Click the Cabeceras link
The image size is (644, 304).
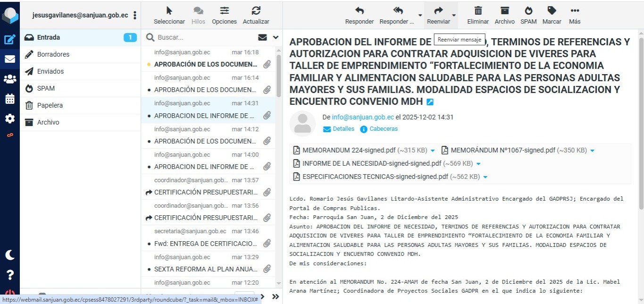[x=383, y=129]
